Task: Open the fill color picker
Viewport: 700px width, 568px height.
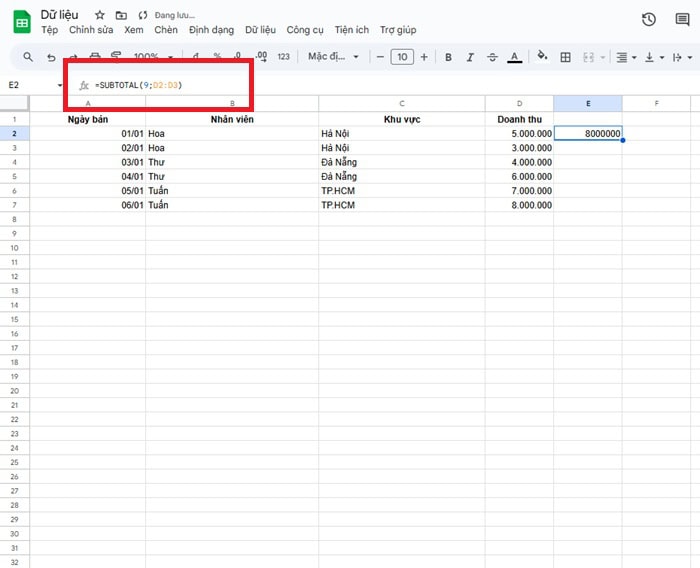Action: coord(542,57)
